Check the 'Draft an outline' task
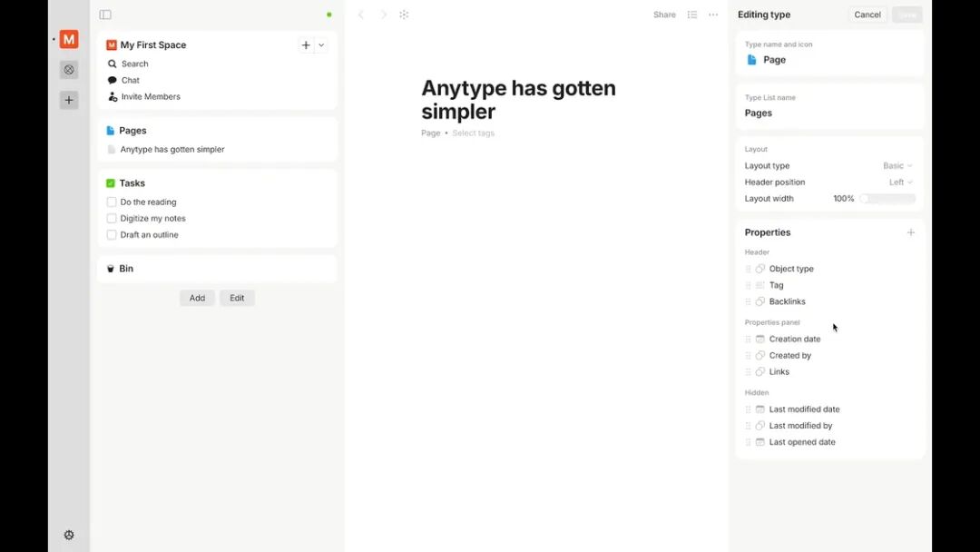The image size is (980, 552). pyautogui.click(x=112, y=234)
